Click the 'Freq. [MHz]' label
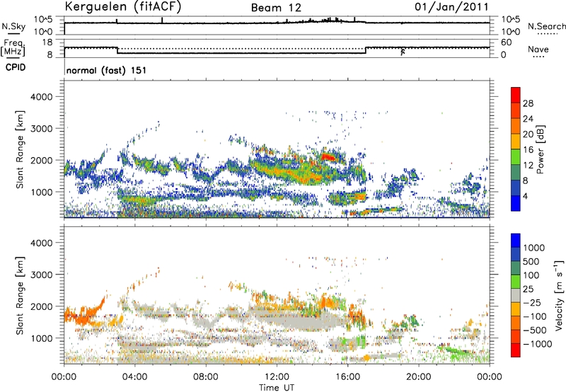 13,47
